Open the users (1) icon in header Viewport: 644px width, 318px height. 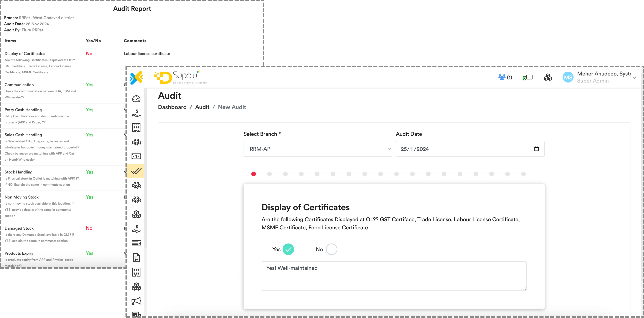point(505,77)
